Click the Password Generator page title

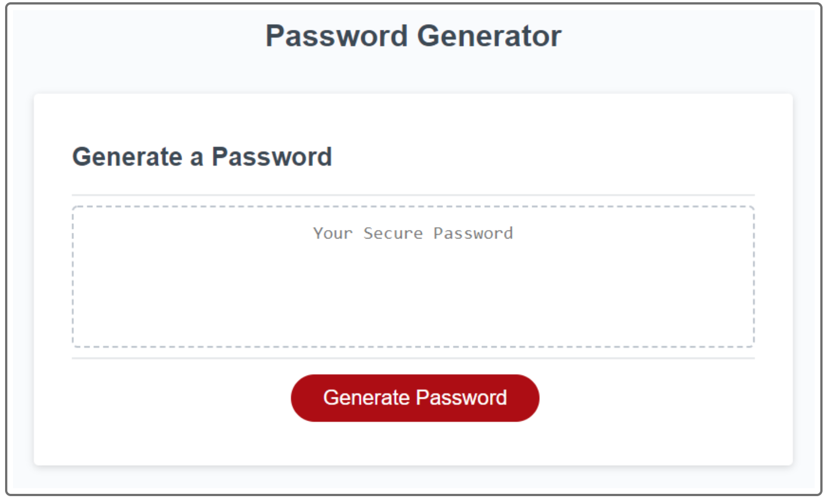[x=414, y=36]
